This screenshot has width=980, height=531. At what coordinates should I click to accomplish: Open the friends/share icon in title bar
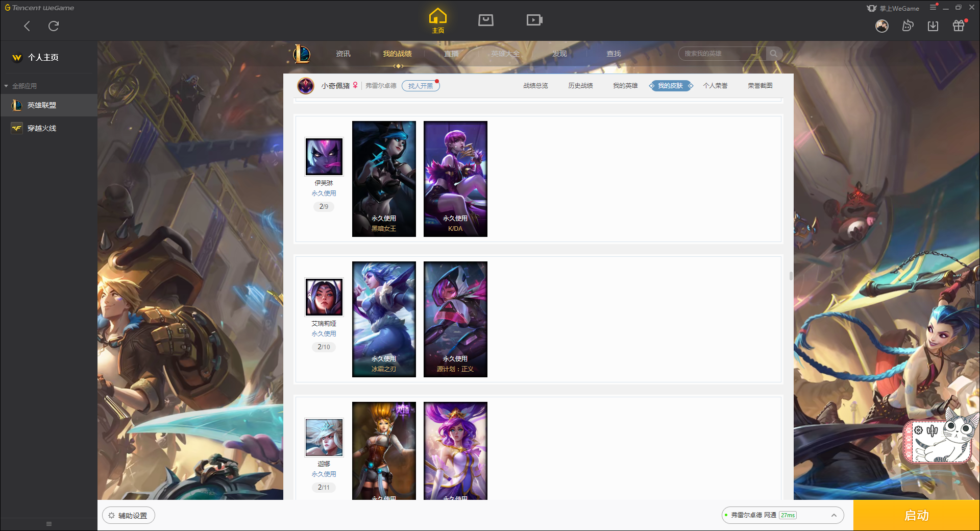point(908,26)
